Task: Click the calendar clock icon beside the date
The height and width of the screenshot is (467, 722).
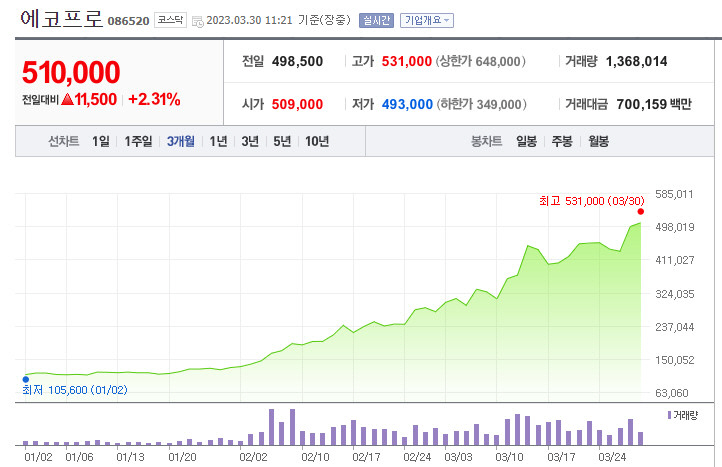Action: [x=198, y=22]
